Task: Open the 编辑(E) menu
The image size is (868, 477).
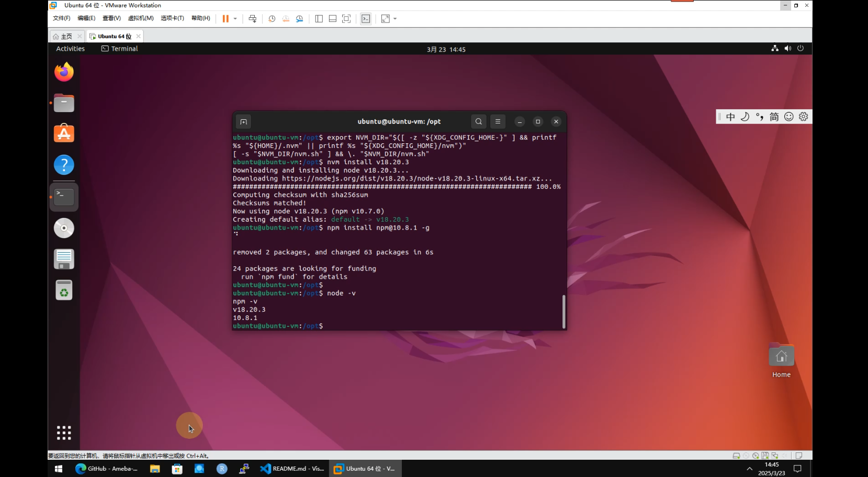Action: pos(86,18)
